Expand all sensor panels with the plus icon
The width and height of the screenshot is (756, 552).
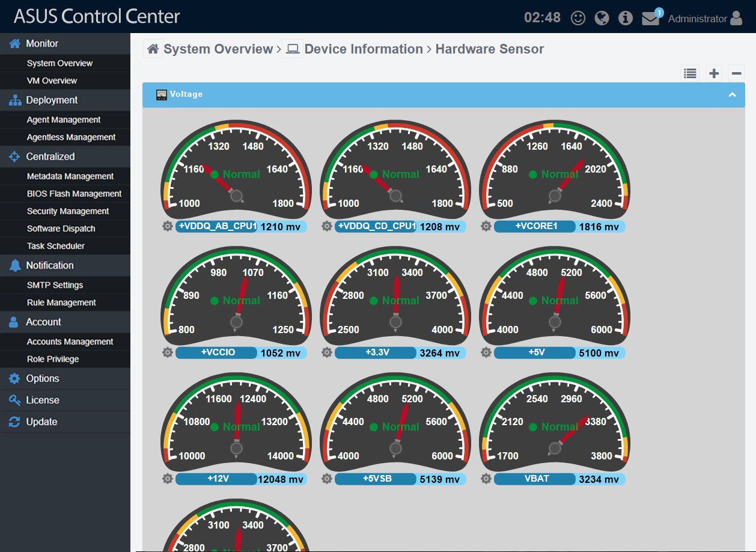[x=713, y=73]
